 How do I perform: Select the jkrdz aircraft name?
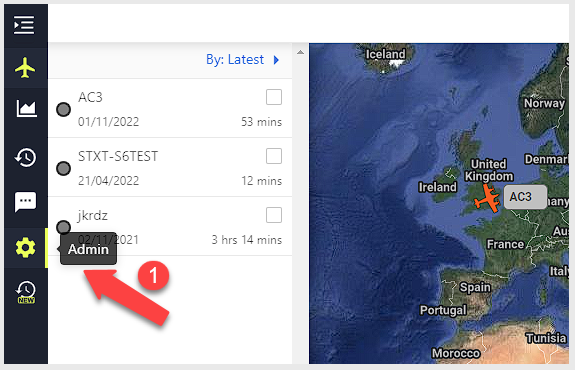[x=92, y=216]
